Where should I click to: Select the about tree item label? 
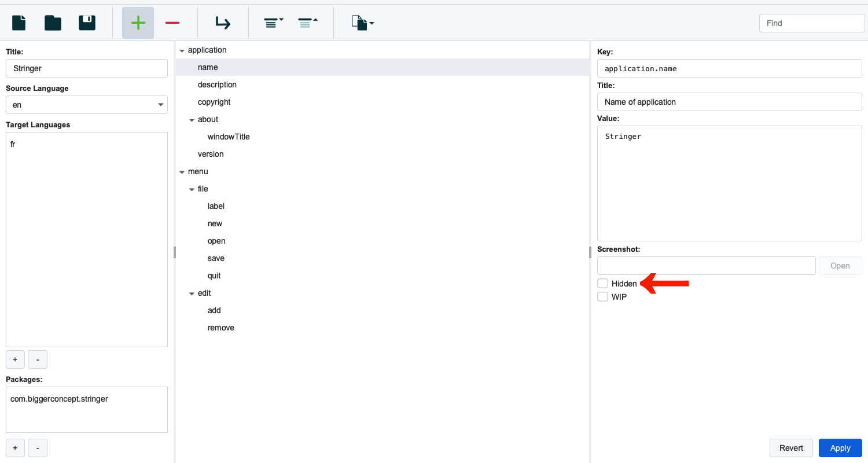[x=208, y=119]
